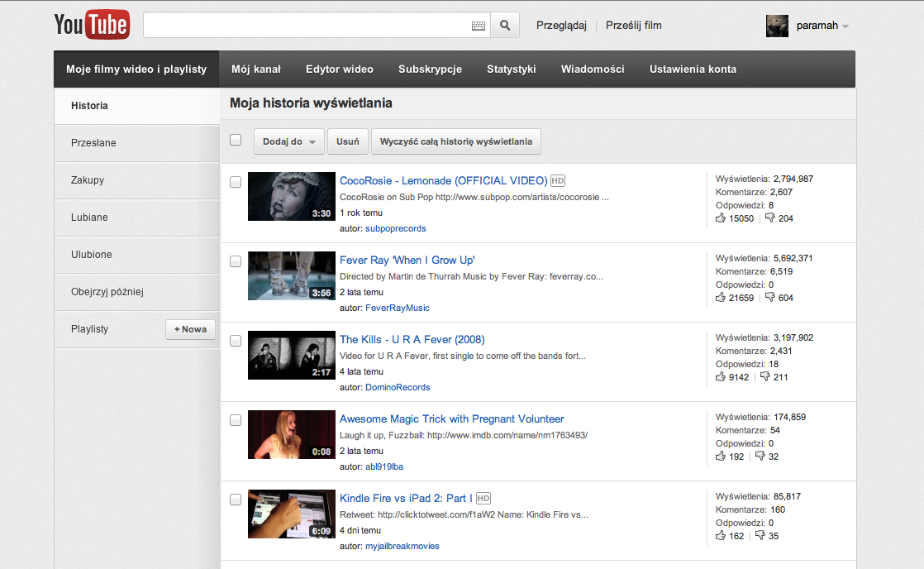Screen dimensions: 924x569
Task: Open the Awesome Magic Trick thumbnail
Action: tap(292, 434)
